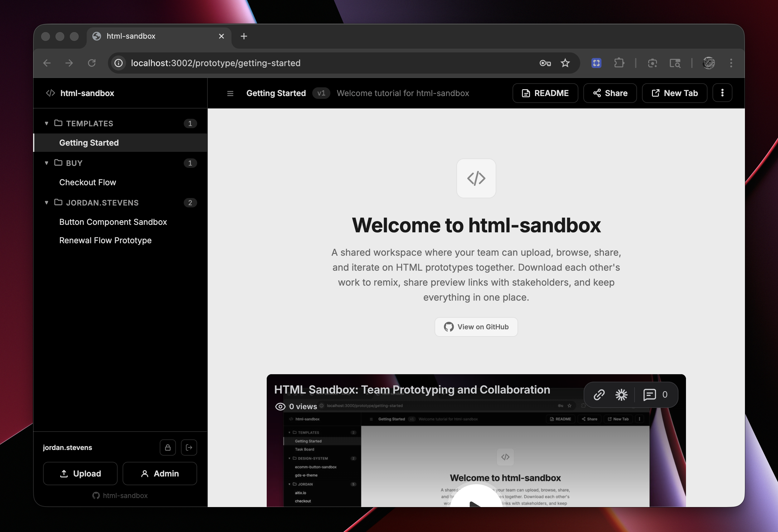Collapse the TEMPLATES folder
Image resolution: width=778 pixels, height=532 pixels.
pos(46,123)
